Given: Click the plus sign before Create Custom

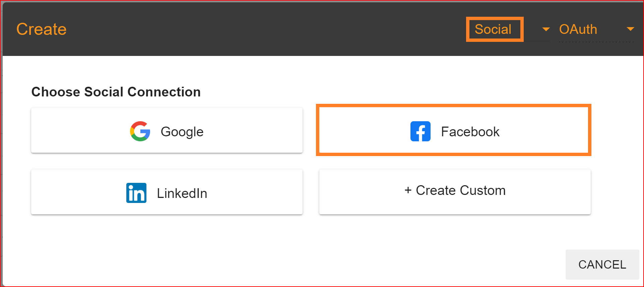Looking at the screenshot, I should click(408, 190).
